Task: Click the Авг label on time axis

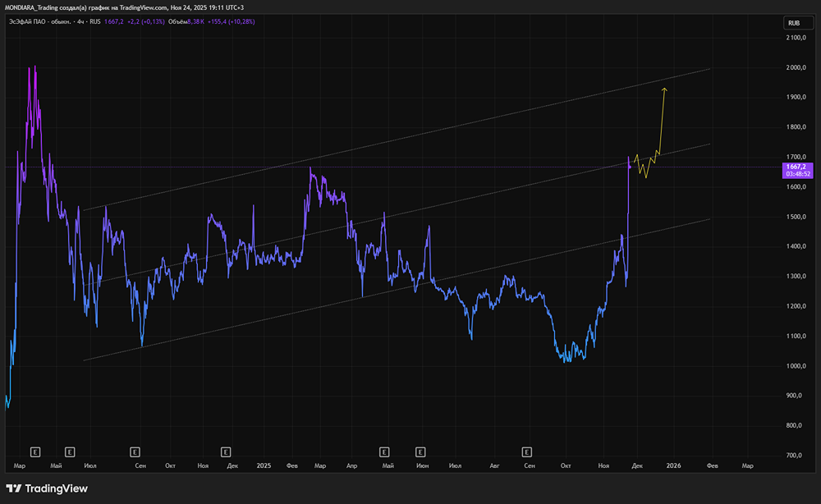Action: click(x=494, y=465)
